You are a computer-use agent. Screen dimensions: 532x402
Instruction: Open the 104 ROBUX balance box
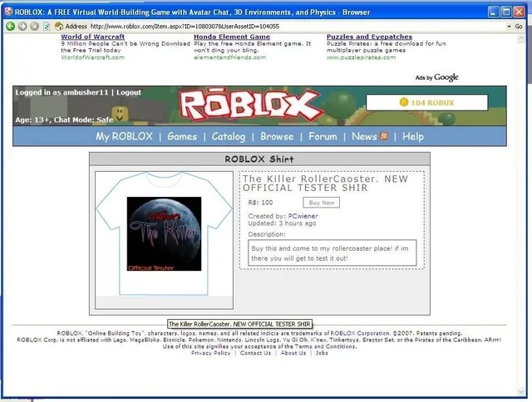[427, 102]
